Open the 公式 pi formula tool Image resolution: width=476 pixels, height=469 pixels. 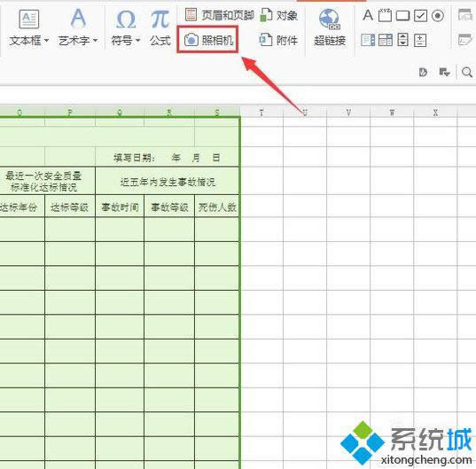160,27
